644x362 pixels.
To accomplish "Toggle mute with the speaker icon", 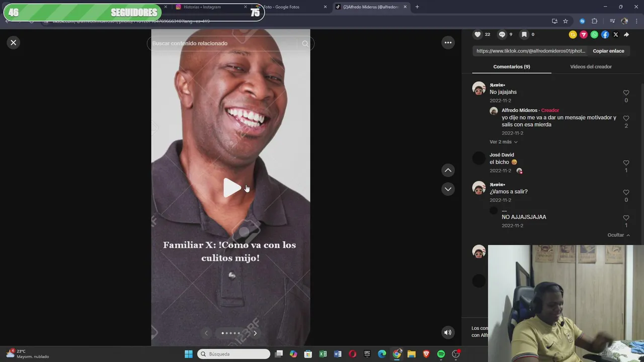I will (x=448, y=332).
